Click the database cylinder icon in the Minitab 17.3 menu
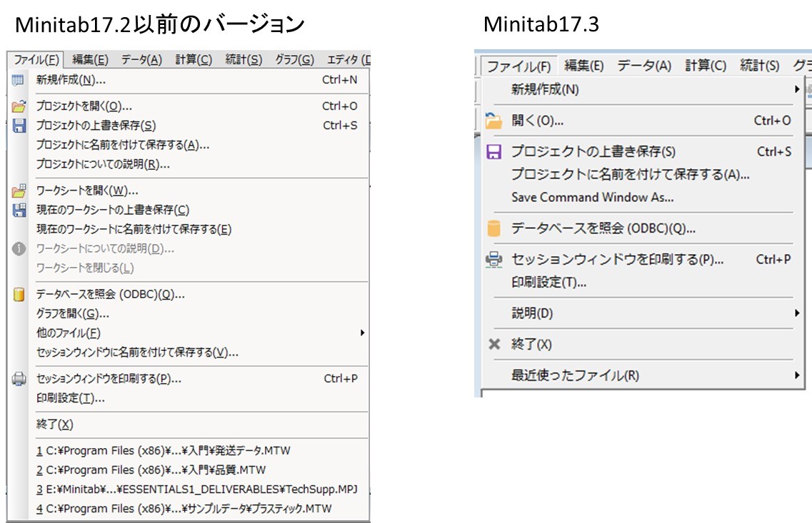This screenshot has height=523, width=812. point(494,228)
